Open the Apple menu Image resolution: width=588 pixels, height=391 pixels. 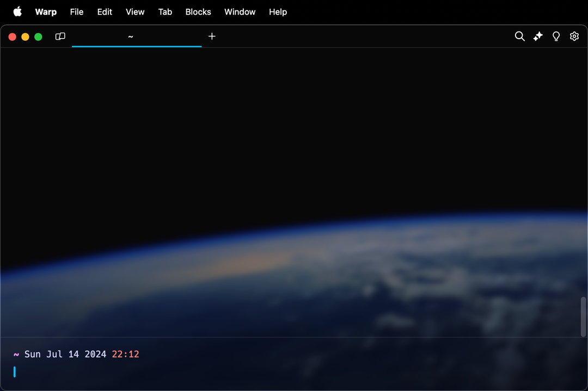17,12
